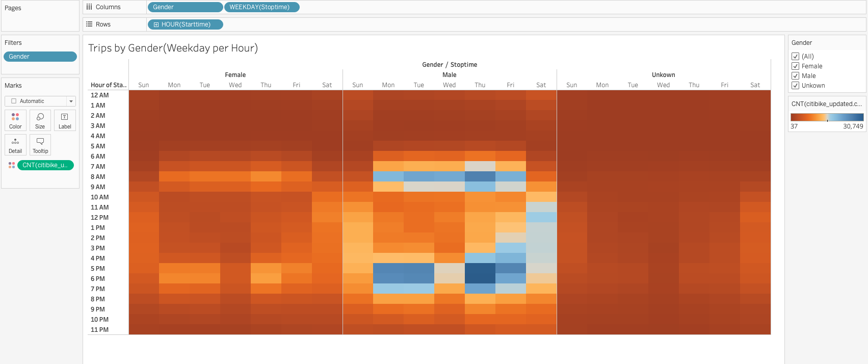Click the Female column header
The image size is (868, 364).
(235, 75)
